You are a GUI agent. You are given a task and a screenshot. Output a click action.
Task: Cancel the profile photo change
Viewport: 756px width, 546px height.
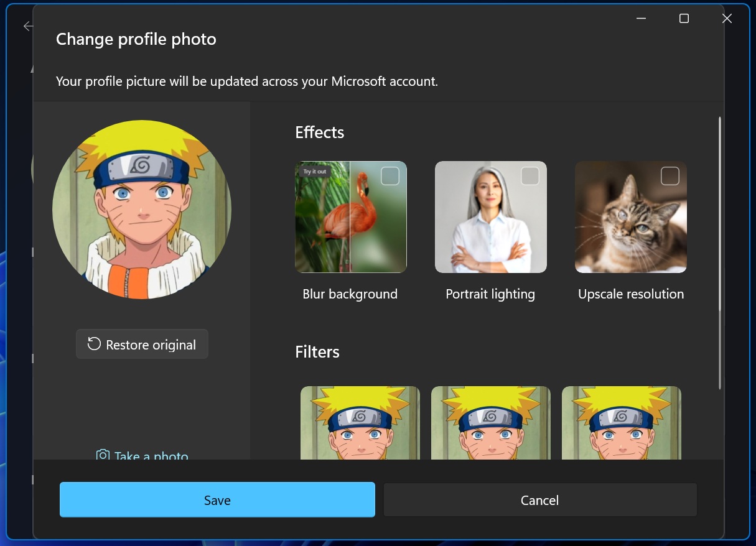click(x=539, y=499)
